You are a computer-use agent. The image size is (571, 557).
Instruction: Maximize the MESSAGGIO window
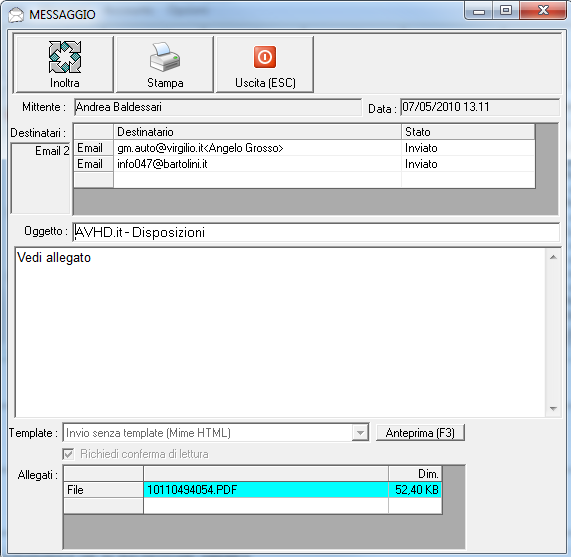point(506,10)
